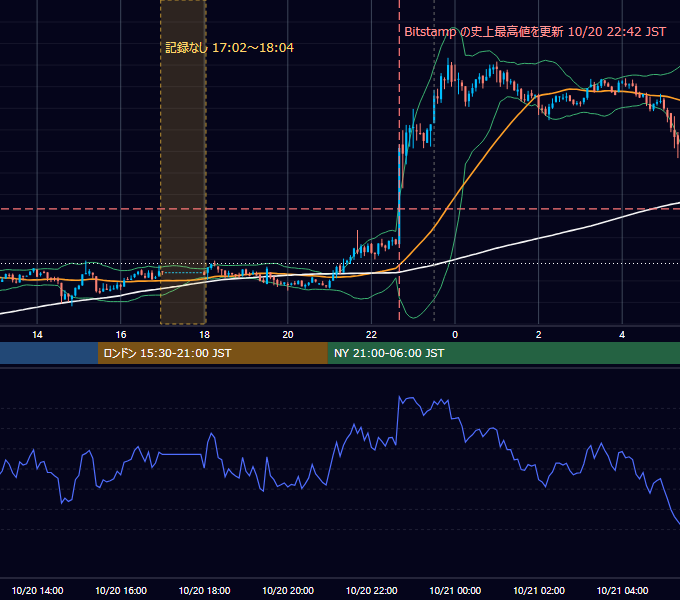Click upper axis hour label 2
680x600 pixels.
(539, 335)
